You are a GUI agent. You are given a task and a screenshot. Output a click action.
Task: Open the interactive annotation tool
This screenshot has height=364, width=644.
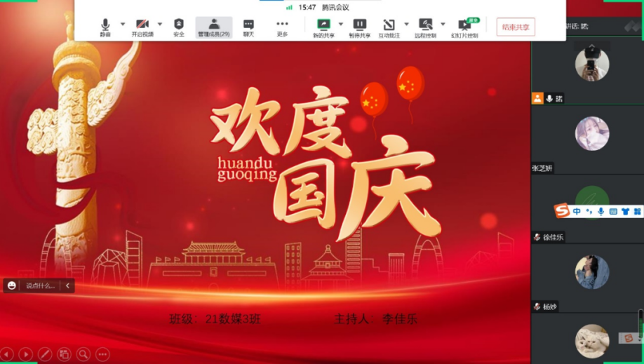(x=389, y=27)
